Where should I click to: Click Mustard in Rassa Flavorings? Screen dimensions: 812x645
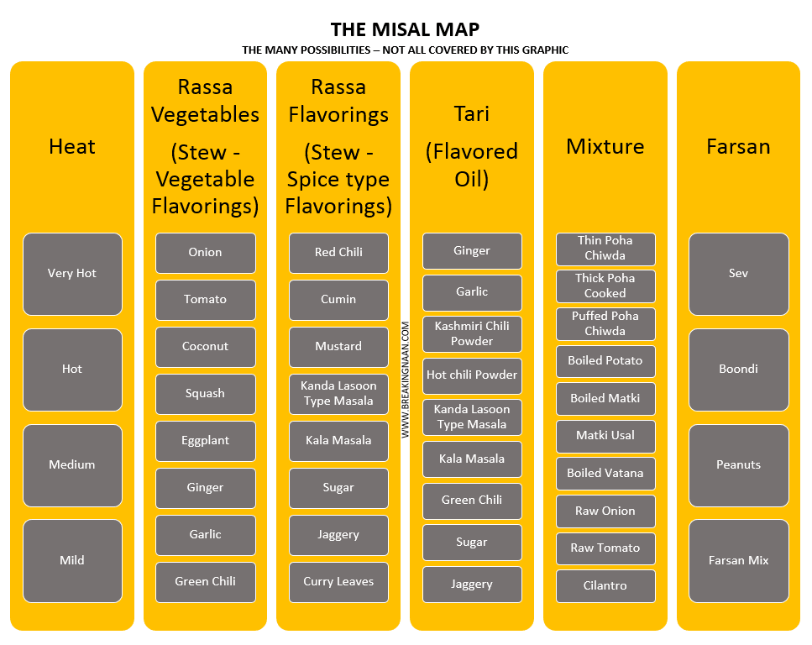tap(338, 347)
